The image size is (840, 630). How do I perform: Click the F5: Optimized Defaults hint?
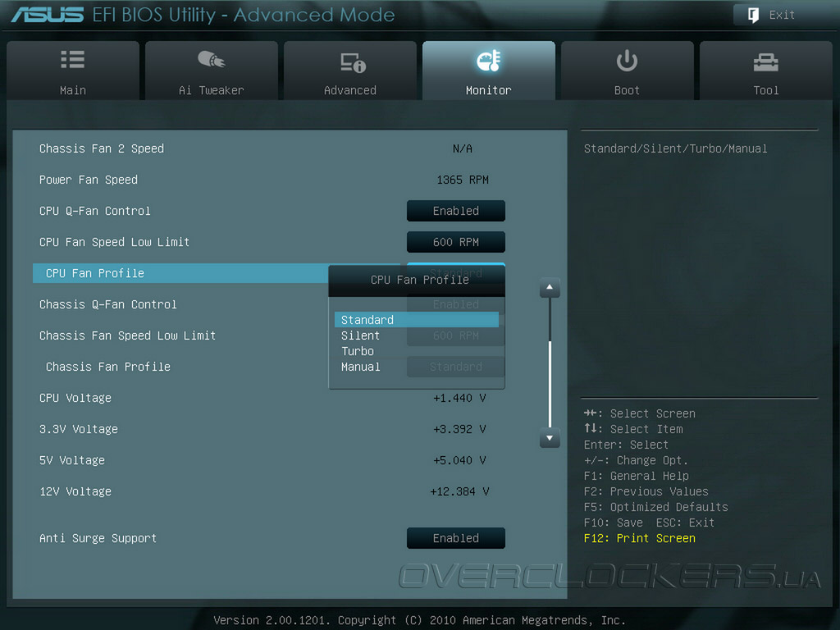coord(655,507)
